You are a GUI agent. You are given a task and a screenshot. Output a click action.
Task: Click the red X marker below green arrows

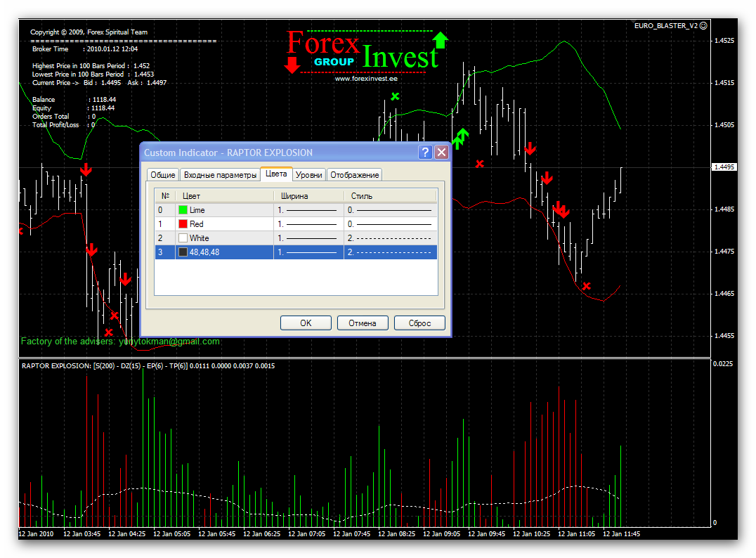479,164
